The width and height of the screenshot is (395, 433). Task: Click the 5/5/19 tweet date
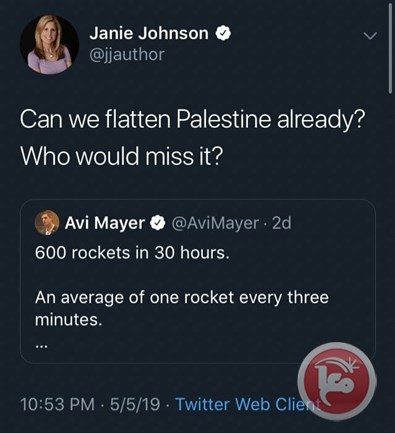click(135, 404)
